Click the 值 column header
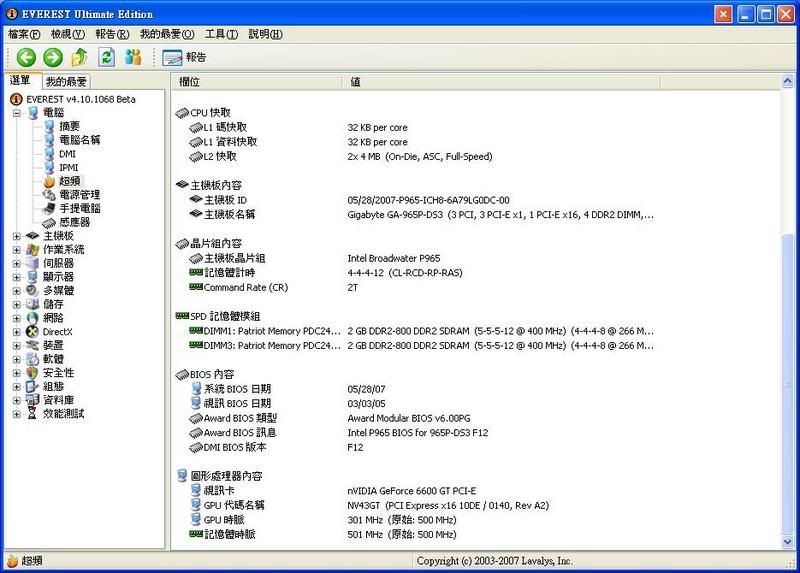 click(356, 82)
